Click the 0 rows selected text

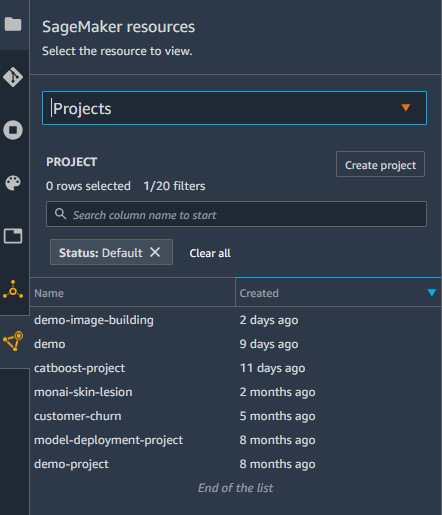(88, 186)
